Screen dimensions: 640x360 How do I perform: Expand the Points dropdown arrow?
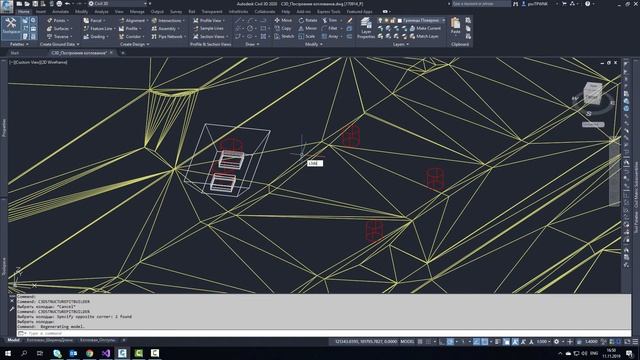click(x=68, y=20)
